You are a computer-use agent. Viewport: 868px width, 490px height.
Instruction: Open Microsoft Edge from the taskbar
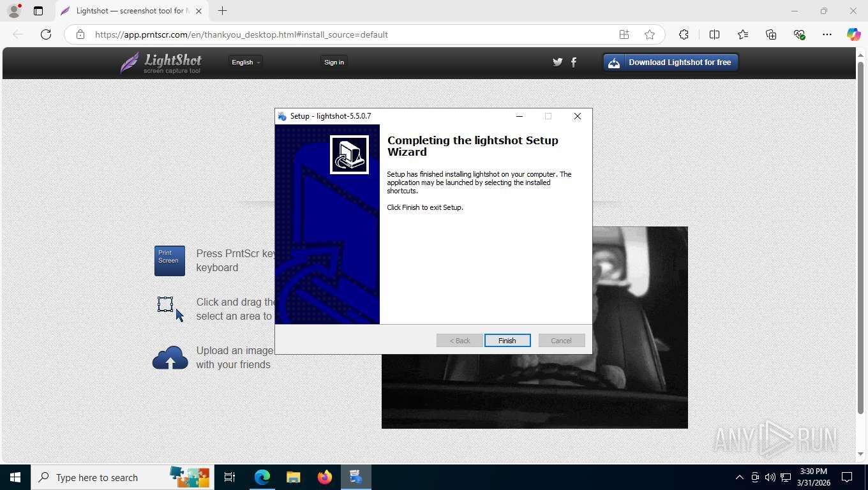click(262, 477)
